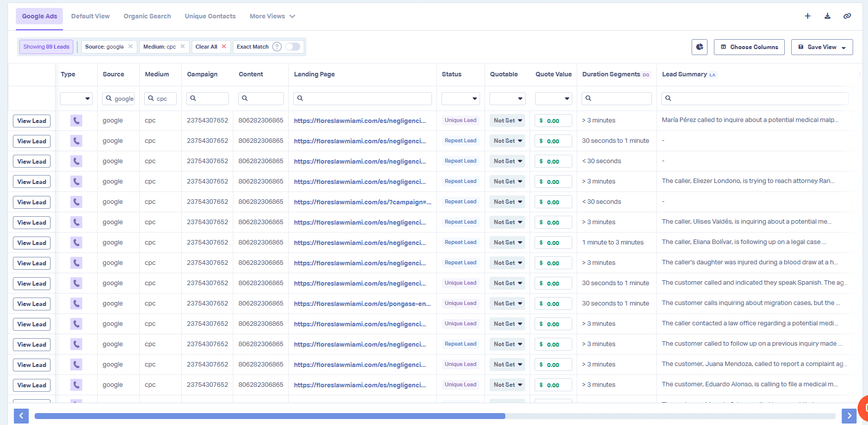Change Not Set for Eduardo Alonso lead
Viewport: 868px width, 425px height.
pyautogui.click(x=507, y=385)
